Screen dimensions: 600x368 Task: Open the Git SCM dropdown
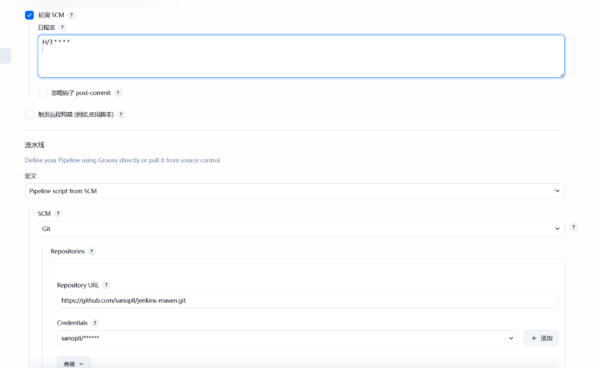click(x=301, y=229)
